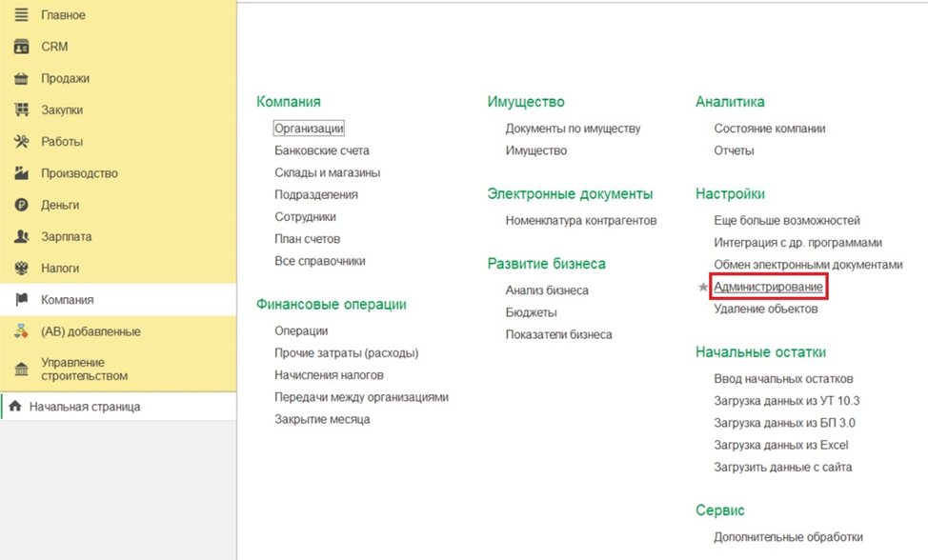
Task: Click the people icon for Зарплата
Action: pyautogui.click(x=21, y=236)
